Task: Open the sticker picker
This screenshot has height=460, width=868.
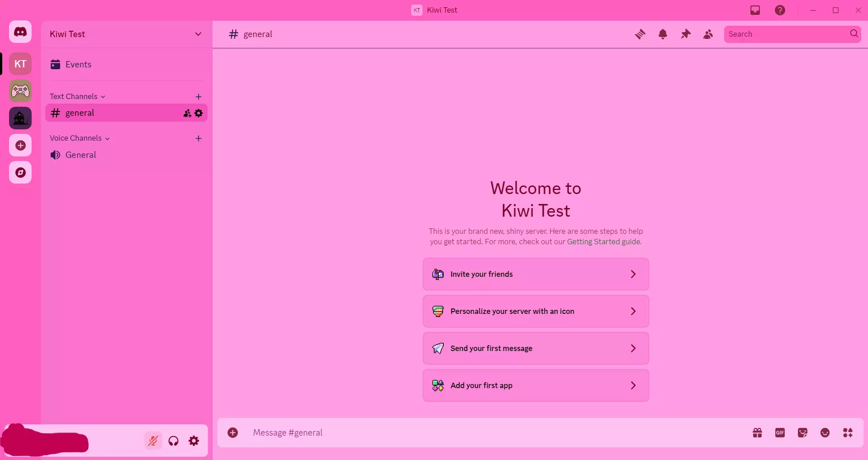Action: click(802, 433)
